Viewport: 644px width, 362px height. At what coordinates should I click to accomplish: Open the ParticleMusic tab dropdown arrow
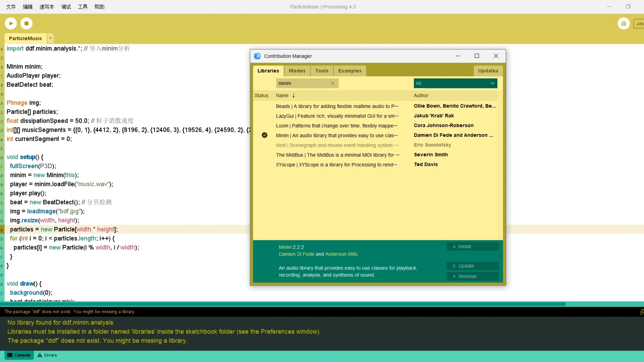pyautogui.click(x=50, y=38)
